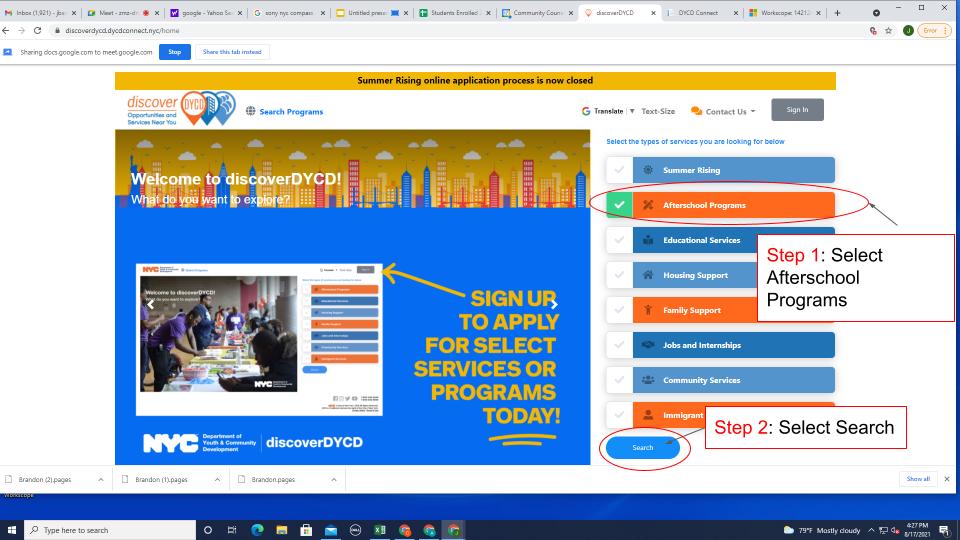The image size is (960, 540).
Task: Click the Family Support person icon
Action: [648, 310]
